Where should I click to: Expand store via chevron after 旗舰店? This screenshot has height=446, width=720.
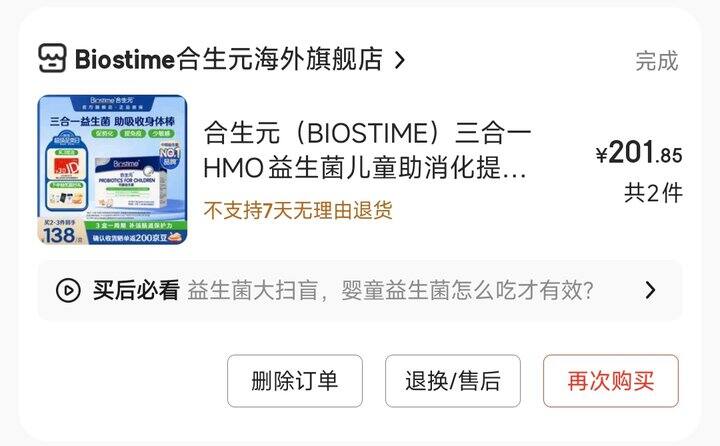point(400,60)
